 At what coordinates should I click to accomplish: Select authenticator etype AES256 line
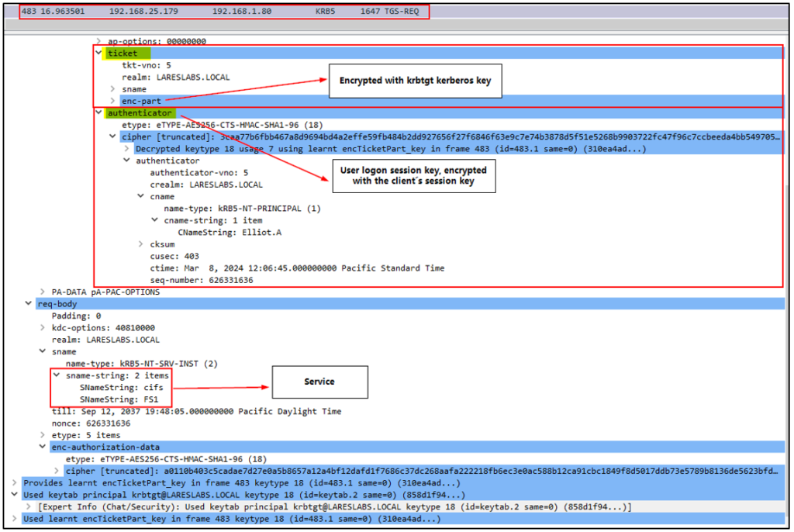click(222, 125)
